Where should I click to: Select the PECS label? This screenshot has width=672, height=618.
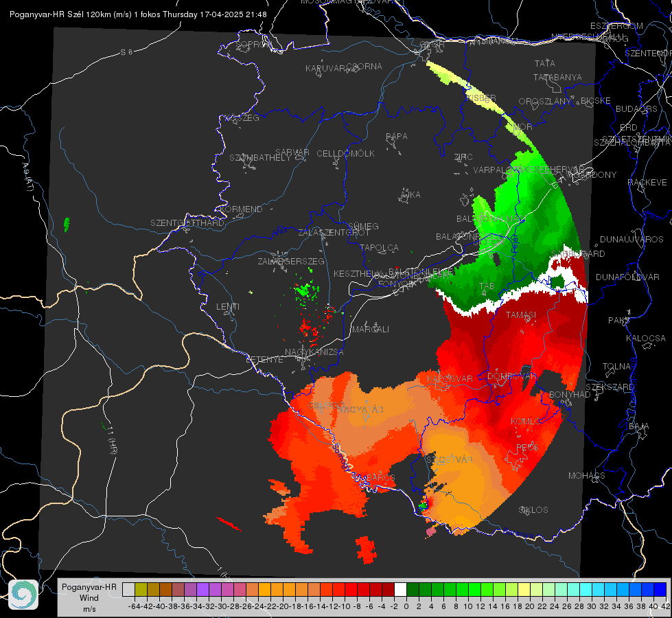pyautogui.click(x=526, y=447)
